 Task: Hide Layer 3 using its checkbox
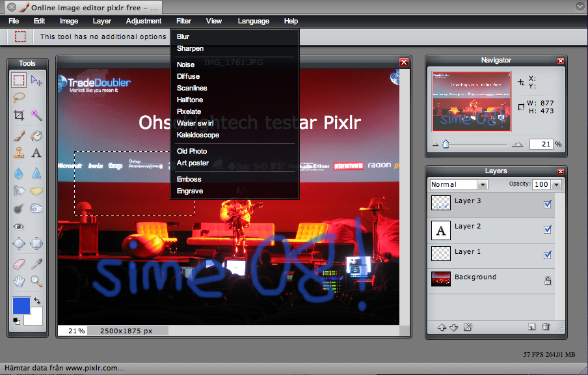pos(548,204)
